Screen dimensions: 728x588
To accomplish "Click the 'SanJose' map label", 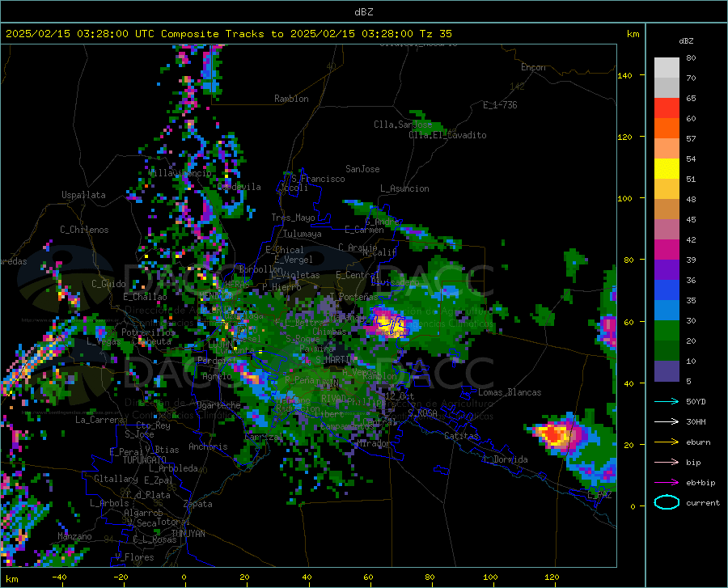I will [x=362, y=169].
